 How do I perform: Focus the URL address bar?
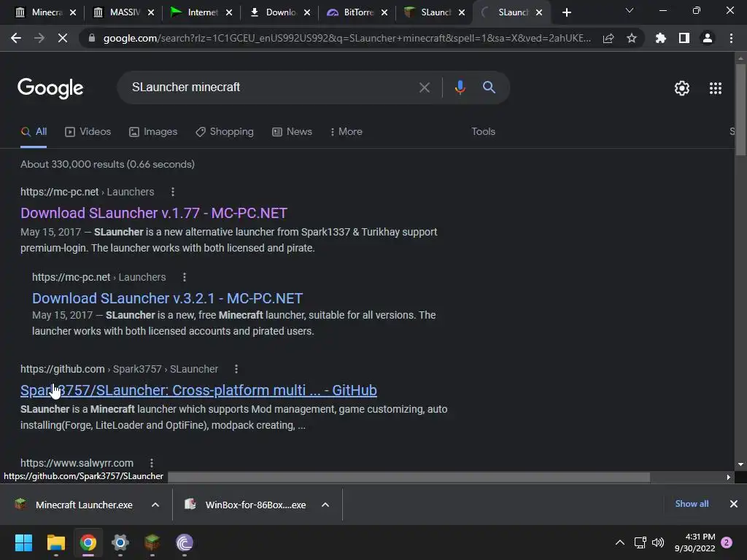click(x=347, y=38)
